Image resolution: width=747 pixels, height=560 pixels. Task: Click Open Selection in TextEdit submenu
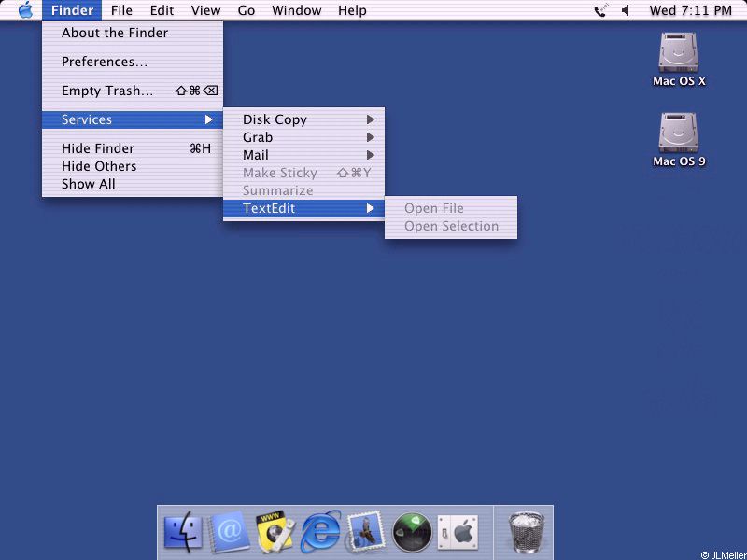pyautogui.click(x=451, y=226)
